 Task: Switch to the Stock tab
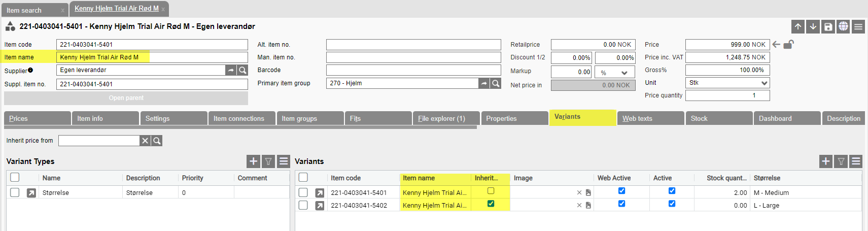point(719,118)
